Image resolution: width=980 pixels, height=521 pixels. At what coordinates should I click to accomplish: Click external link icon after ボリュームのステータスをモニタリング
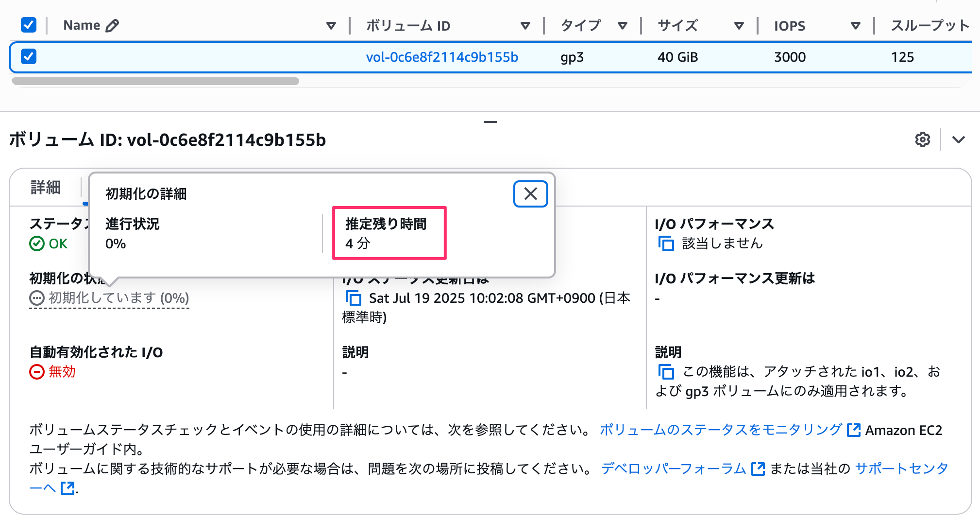click(853, 430)
